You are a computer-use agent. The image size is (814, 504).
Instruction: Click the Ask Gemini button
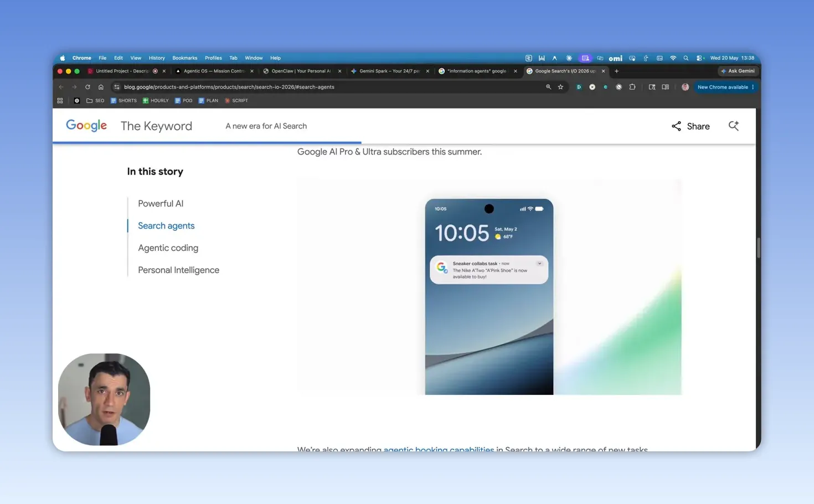point(738,71)
